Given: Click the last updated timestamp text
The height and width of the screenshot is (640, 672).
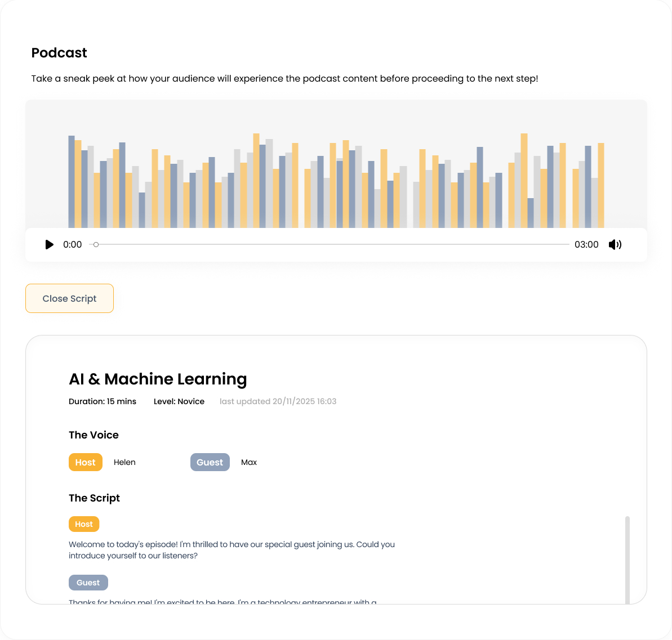Looking at the screenshot, I should coord(278,401).
